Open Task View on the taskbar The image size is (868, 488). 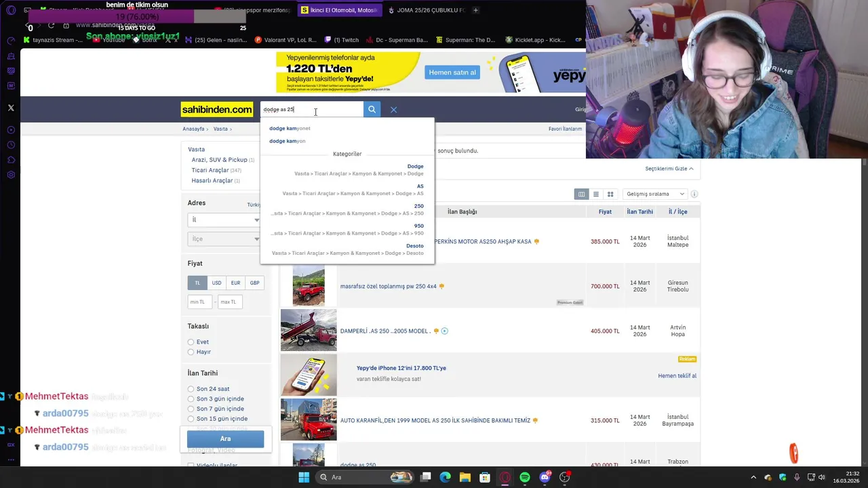tap(425, 477)
